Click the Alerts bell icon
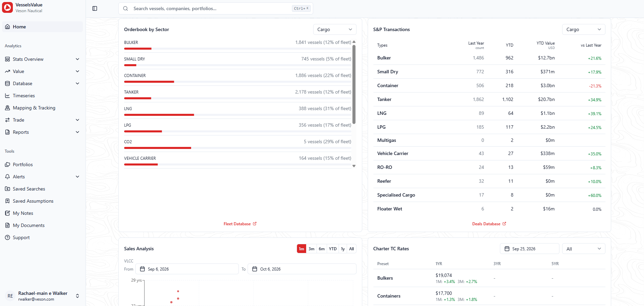644x306 pixels. [7, 177]
